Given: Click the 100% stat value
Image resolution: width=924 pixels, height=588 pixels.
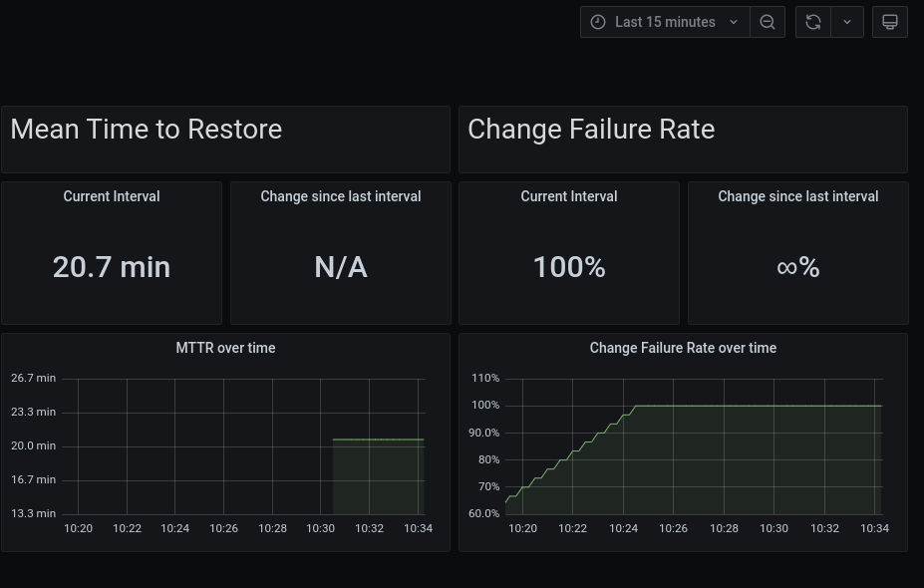Looking at the screenshot, I should click(569, 267).
